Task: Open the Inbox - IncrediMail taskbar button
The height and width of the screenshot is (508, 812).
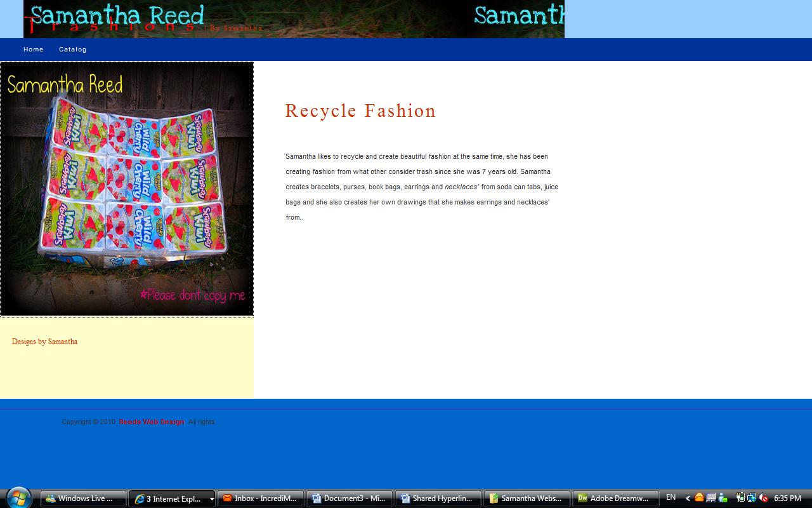Action: [260, 498]
